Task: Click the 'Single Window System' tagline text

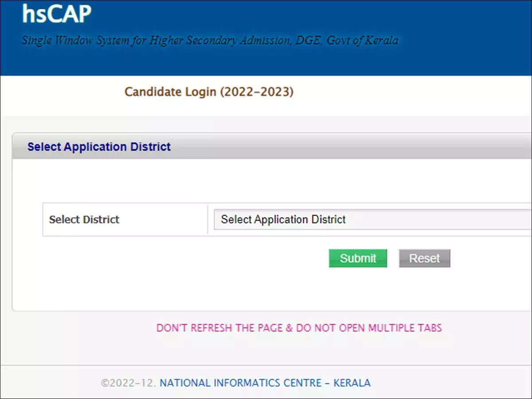Action: point(210,41)
